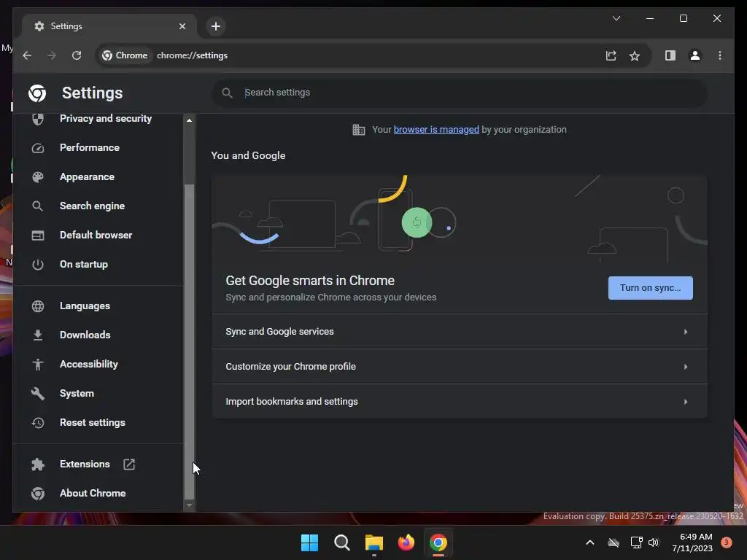Click the sidebar scroll-down arrow

click(189, 505)
